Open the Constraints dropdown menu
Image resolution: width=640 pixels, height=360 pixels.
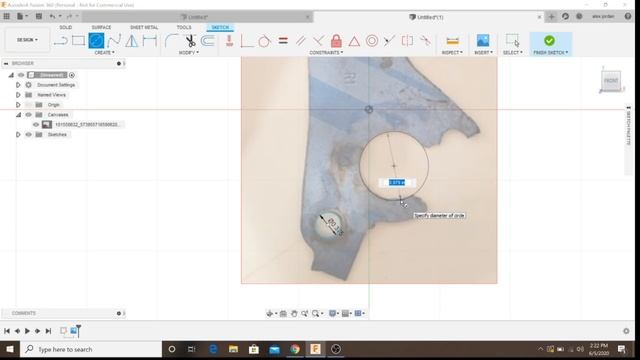pos(326,53)
